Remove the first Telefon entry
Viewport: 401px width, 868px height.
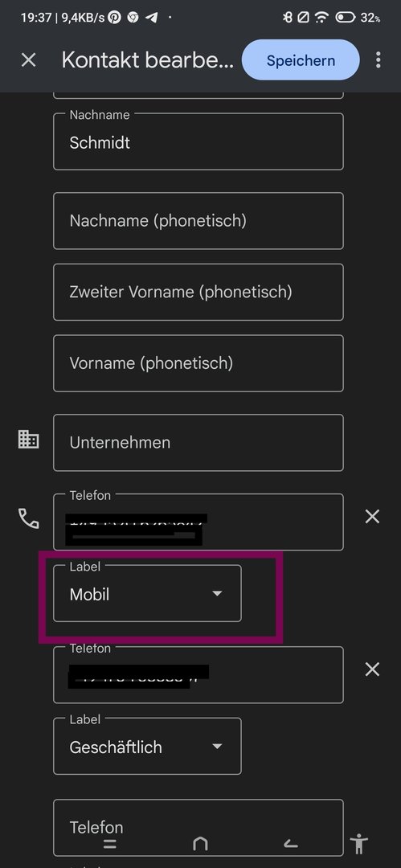tap(372, 517)
